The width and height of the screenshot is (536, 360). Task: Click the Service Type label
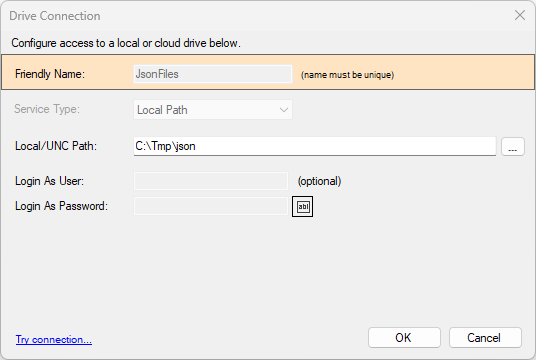(47, 109)
